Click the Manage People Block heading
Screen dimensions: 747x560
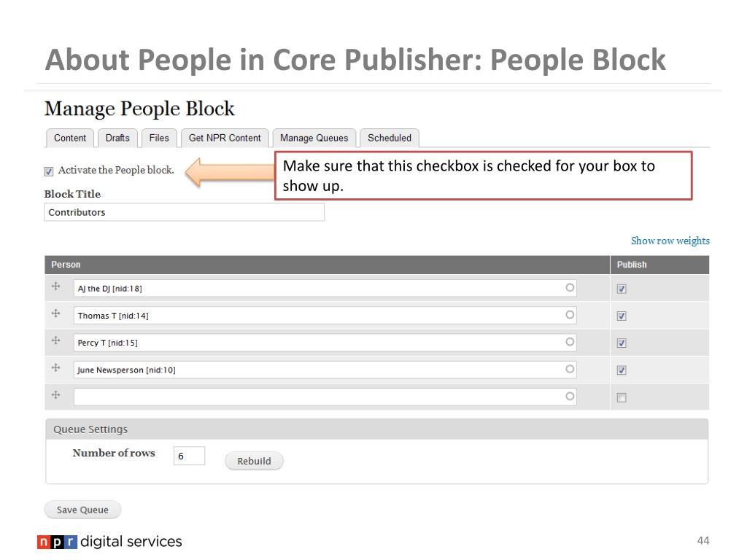coord(139,109)
